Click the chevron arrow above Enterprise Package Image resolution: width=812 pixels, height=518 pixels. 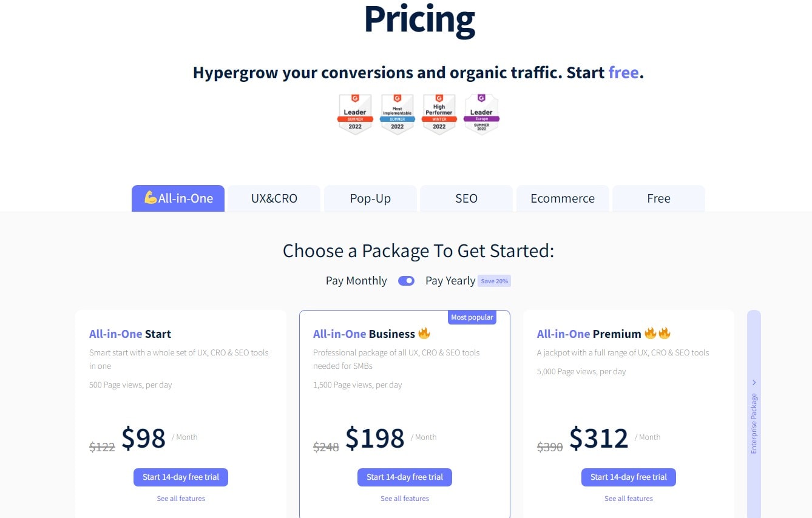click(754, 383)
